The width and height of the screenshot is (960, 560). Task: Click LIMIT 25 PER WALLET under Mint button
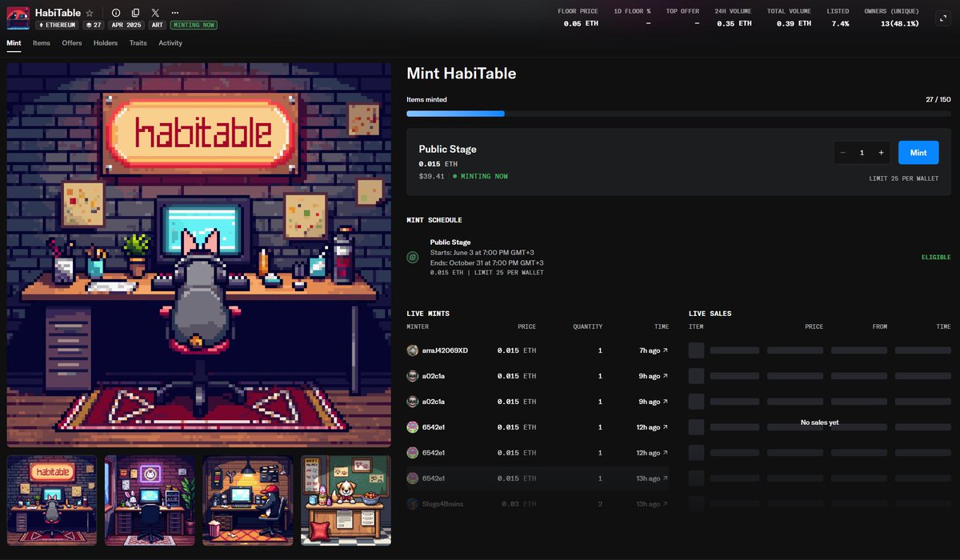click(904, 178)
